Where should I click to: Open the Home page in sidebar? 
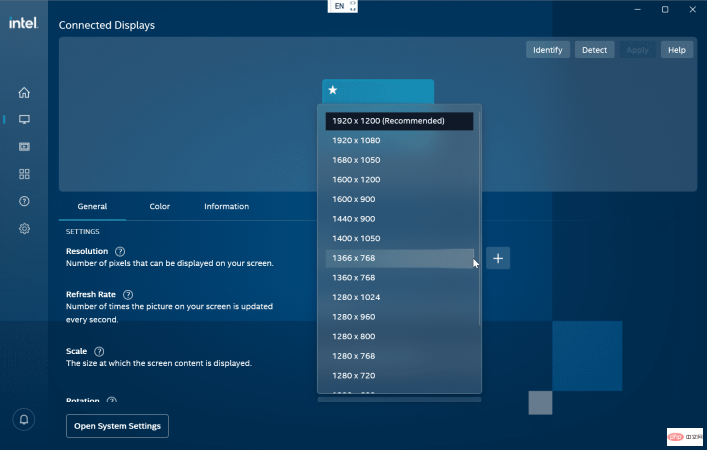coord(24,92)
